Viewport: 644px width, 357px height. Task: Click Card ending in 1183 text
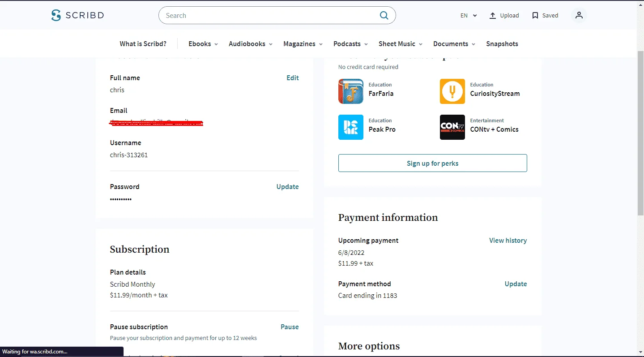click(367, 296)
